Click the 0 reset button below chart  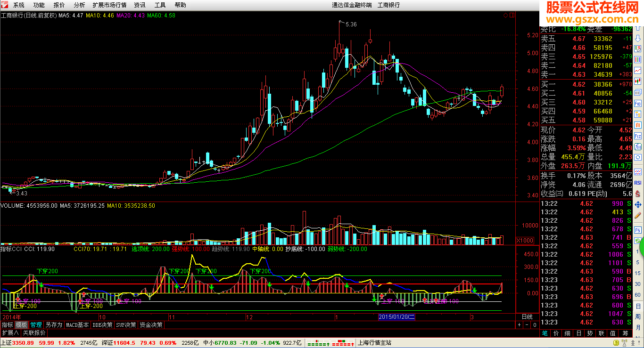click(x=535, y=325)
